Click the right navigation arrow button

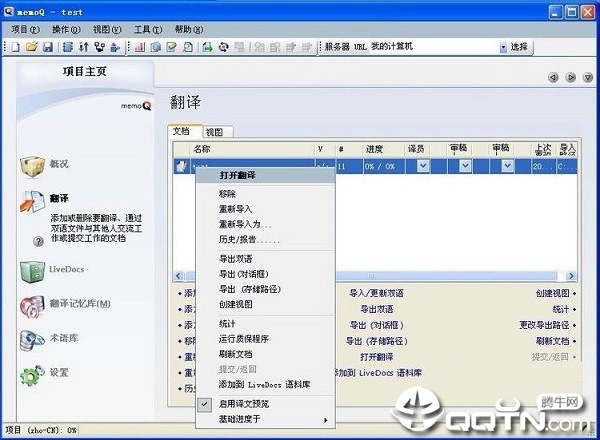571,78
